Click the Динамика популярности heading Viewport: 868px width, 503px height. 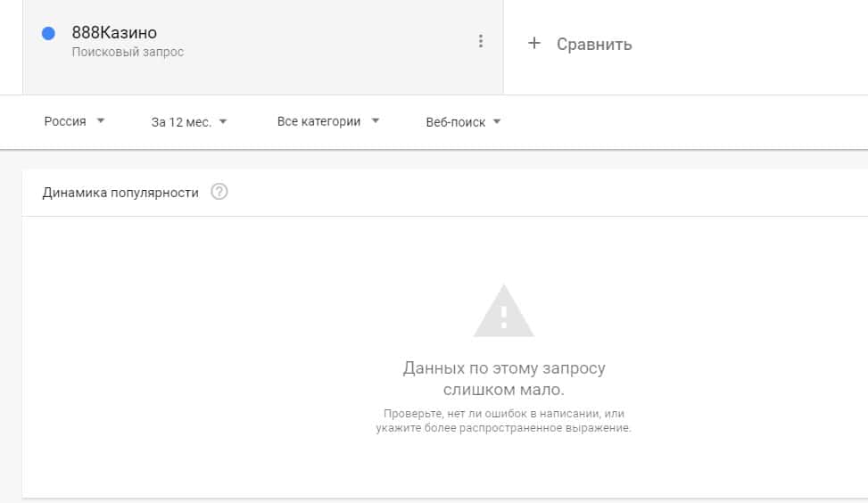tap(120, 193)
